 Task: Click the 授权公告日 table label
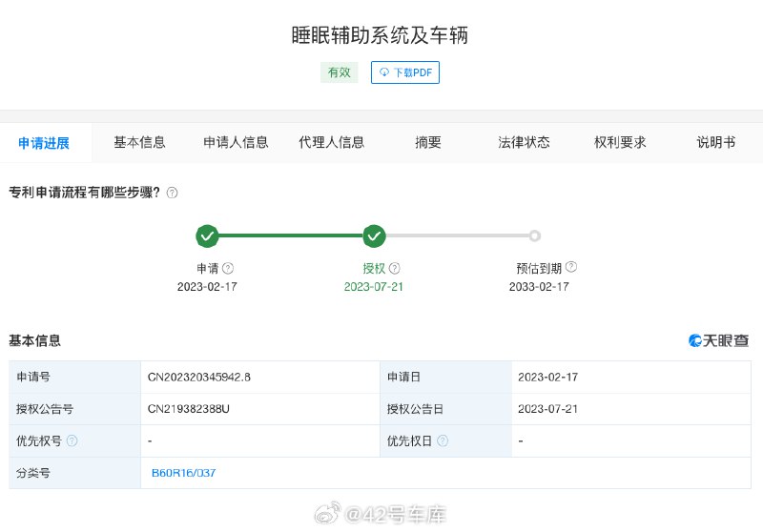coord(415,409)
